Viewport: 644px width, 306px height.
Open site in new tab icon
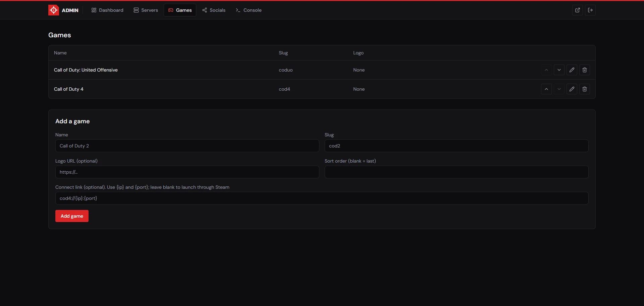tap(578, 10)
